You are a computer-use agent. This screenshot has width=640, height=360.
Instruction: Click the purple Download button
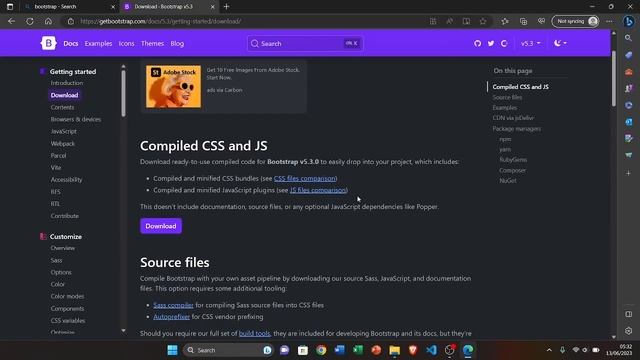pos(161,226)
